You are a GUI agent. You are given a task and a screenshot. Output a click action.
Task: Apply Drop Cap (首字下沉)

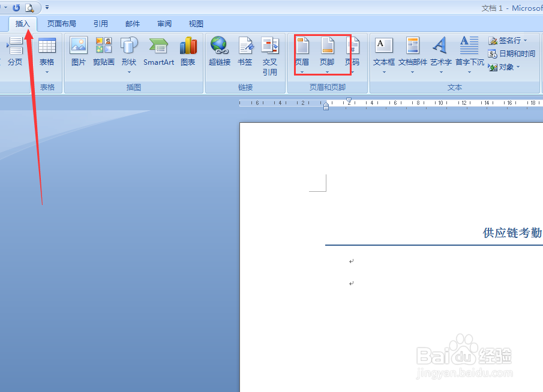470,55
